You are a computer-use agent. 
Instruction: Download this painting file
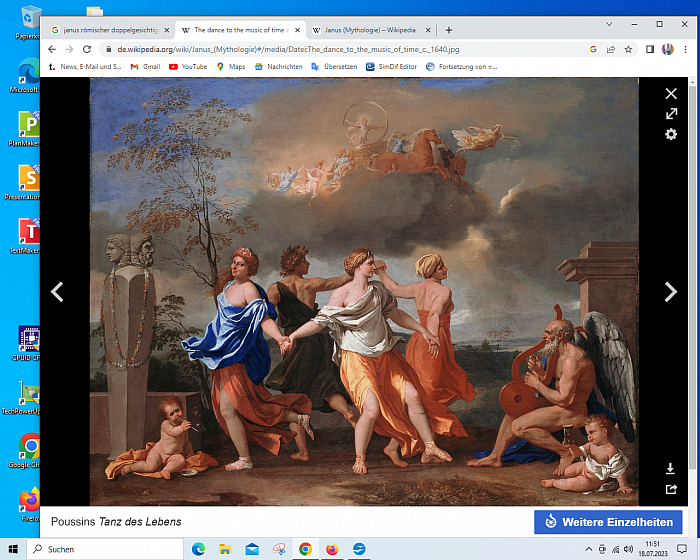click(670, 468)
